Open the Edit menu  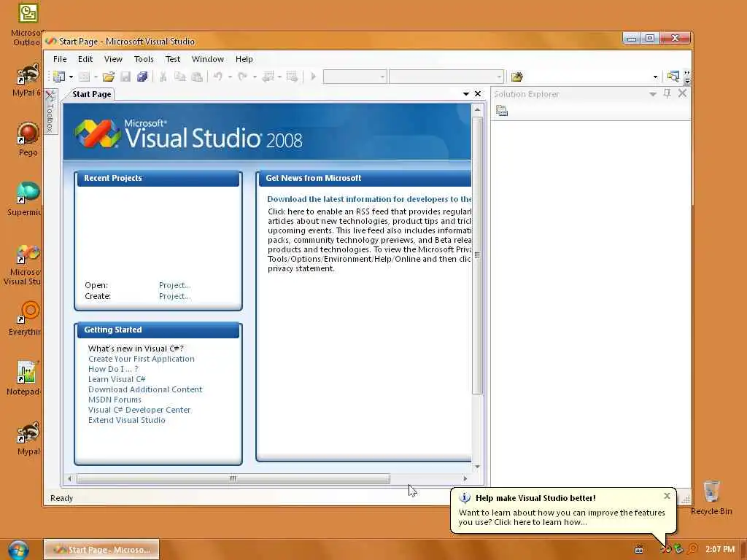click(x=85, y=59)
